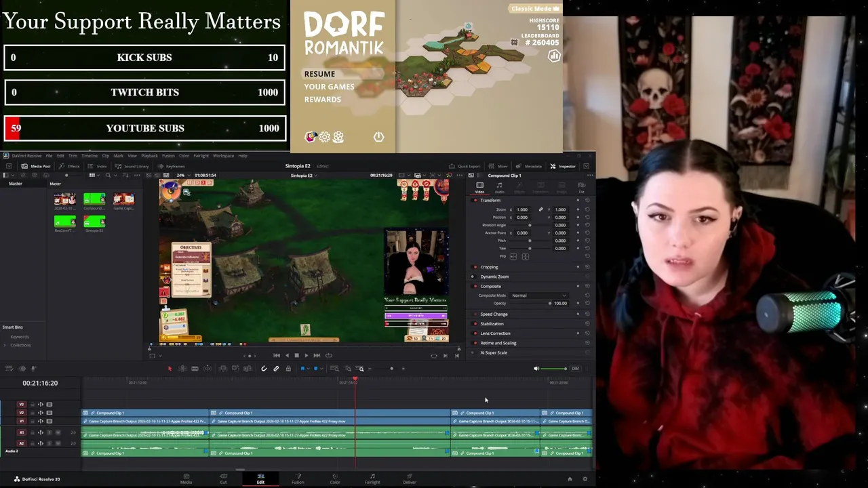Click the Link Selection chain icon
The width and height of the screenshot is (868, 488).
click(276, 369)
